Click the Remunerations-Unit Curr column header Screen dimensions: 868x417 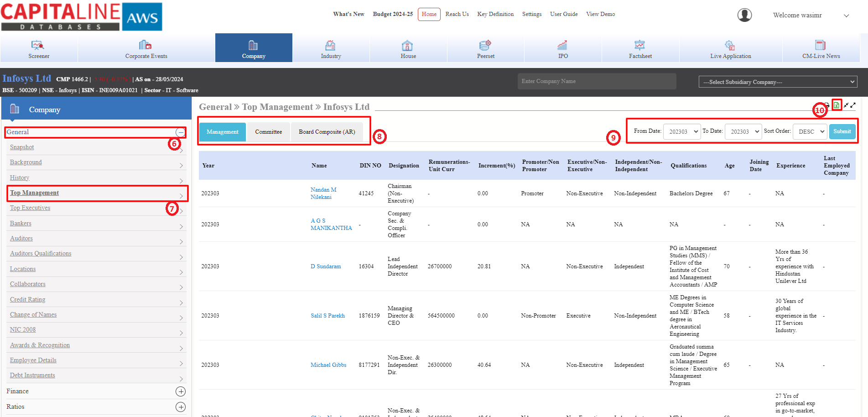(449, 166)
